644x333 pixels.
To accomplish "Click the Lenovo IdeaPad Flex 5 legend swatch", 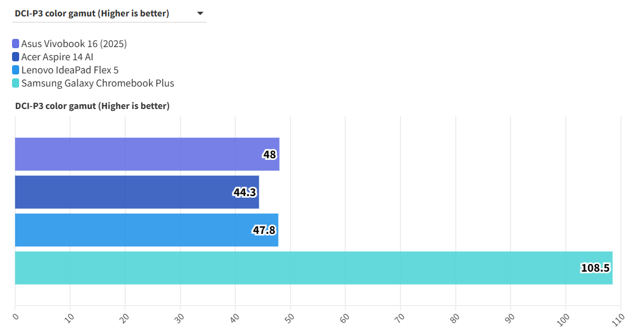I will [15, 70].
